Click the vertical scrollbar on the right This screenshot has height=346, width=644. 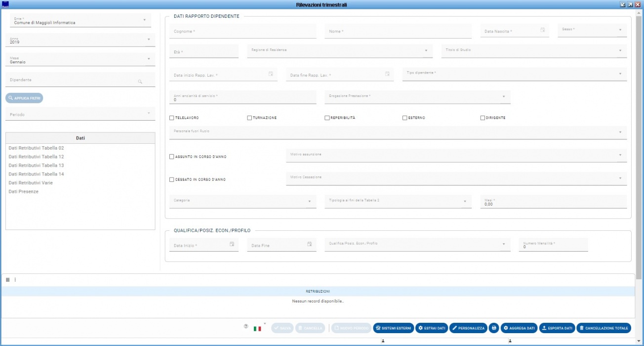coord(639,148)
